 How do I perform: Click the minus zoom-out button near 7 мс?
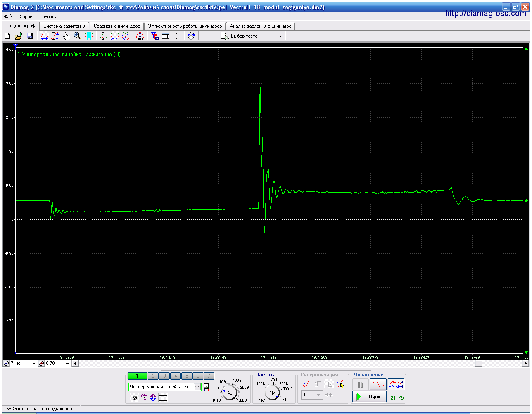click(x=6, y=364)
